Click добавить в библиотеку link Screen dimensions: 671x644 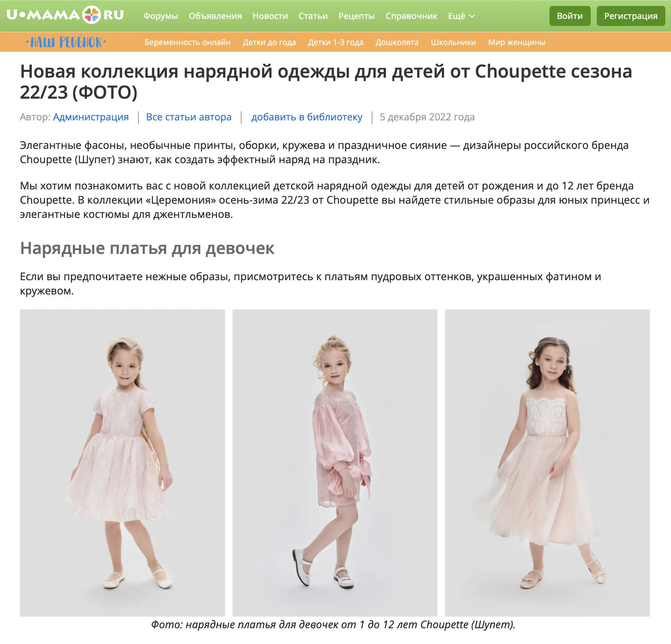(x=307, y=117)
